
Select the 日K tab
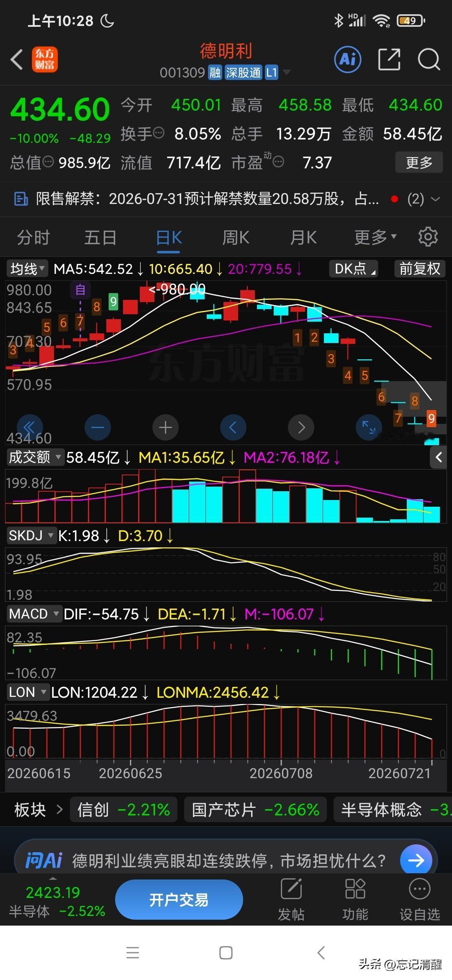[x=169, y=238]
